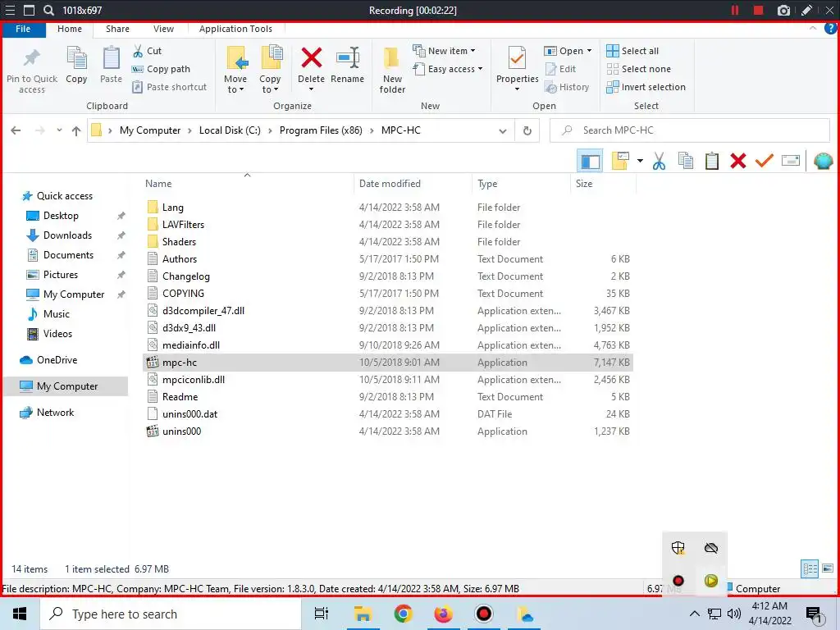Screen dimensions: 840x630
Task: Click rename icon in secondary toolbar
Action: click(x=790, y=161)
